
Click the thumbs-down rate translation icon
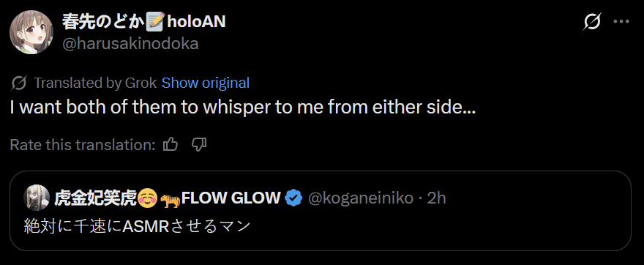pyautogui.click(x=199, y=145)
